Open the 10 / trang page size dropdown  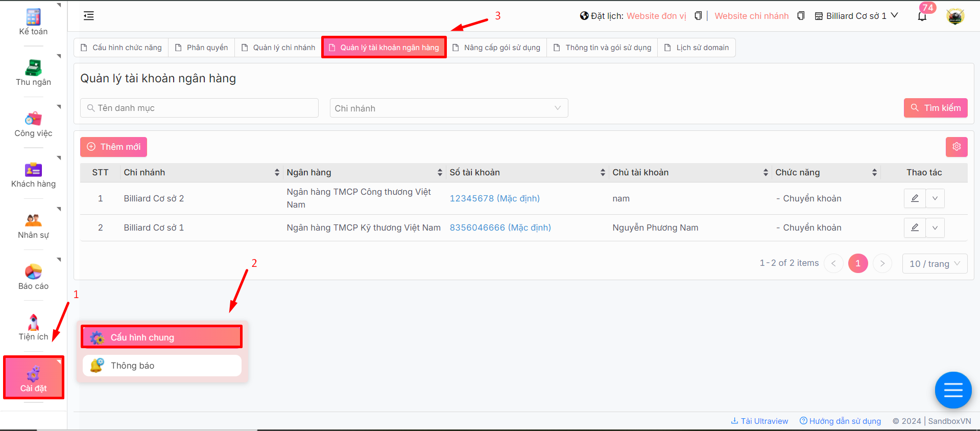[x=934, y=264]
